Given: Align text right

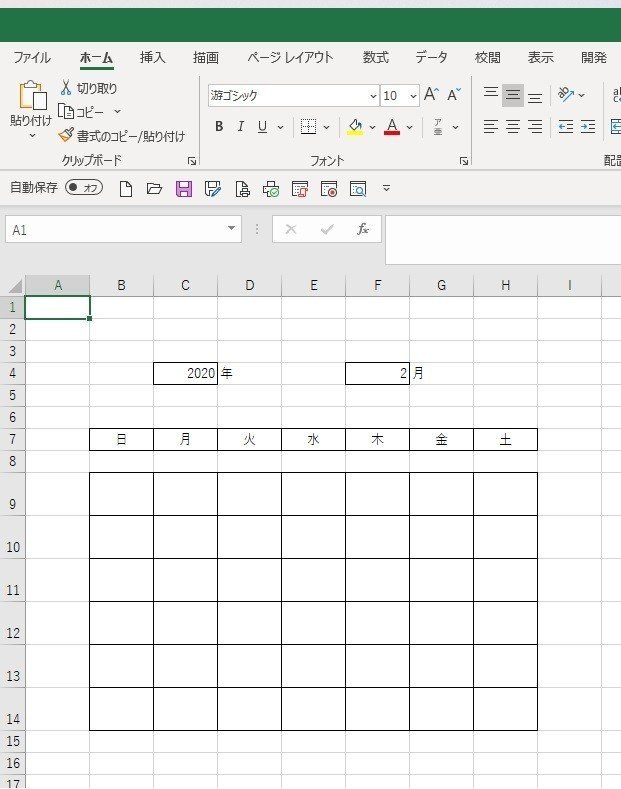Looking at the screenshot, I should click(x=535, y=126).
